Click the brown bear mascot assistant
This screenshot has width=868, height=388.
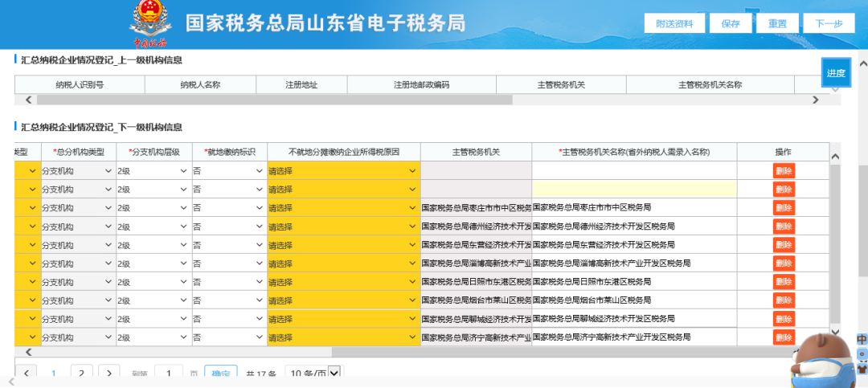[x=822, y=361]
